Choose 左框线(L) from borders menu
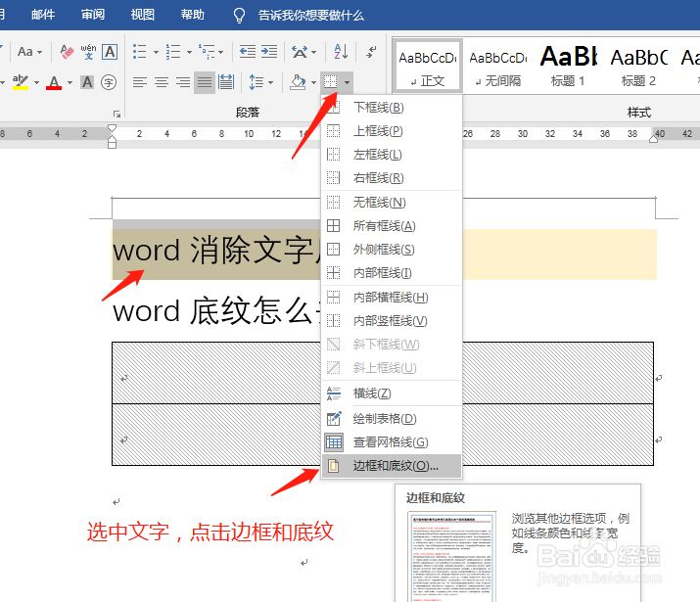Viewport: 700px width, 602px height. pyautogui.click(x=392, y=155)
